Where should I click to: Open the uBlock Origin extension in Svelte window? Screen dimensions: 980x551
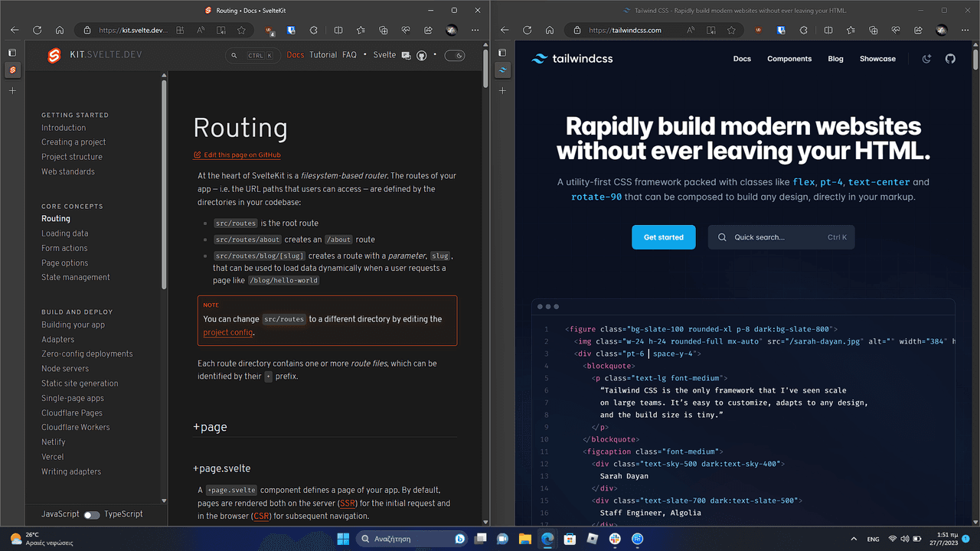tap(269, 31)
